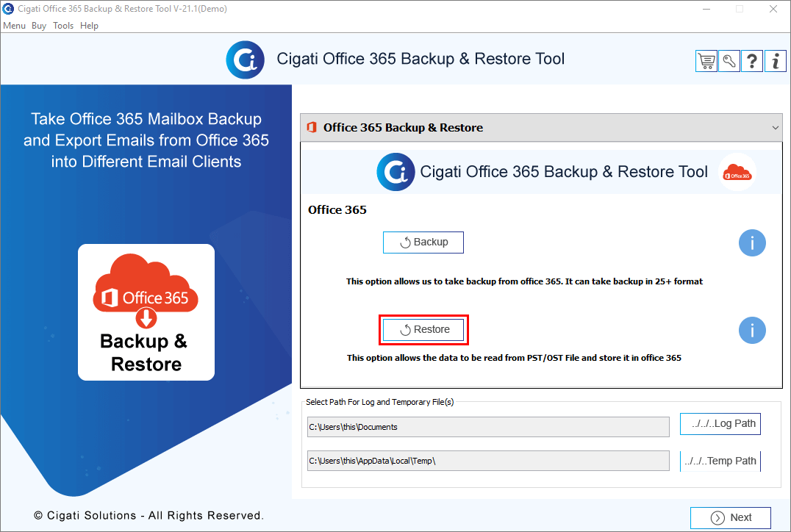The height and width of the screenshot is (532, 791).
Task: Click the log path field showing Documents
Action: coord(488,427)
